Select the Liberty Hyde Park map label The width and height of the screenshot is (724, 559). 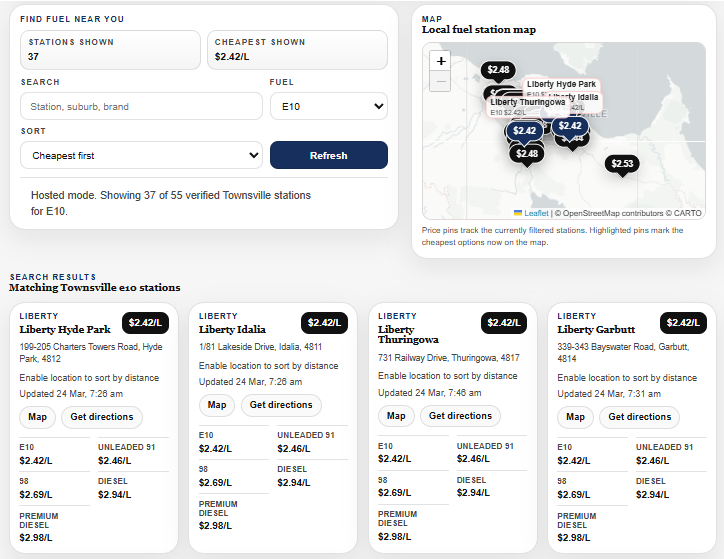562,84
